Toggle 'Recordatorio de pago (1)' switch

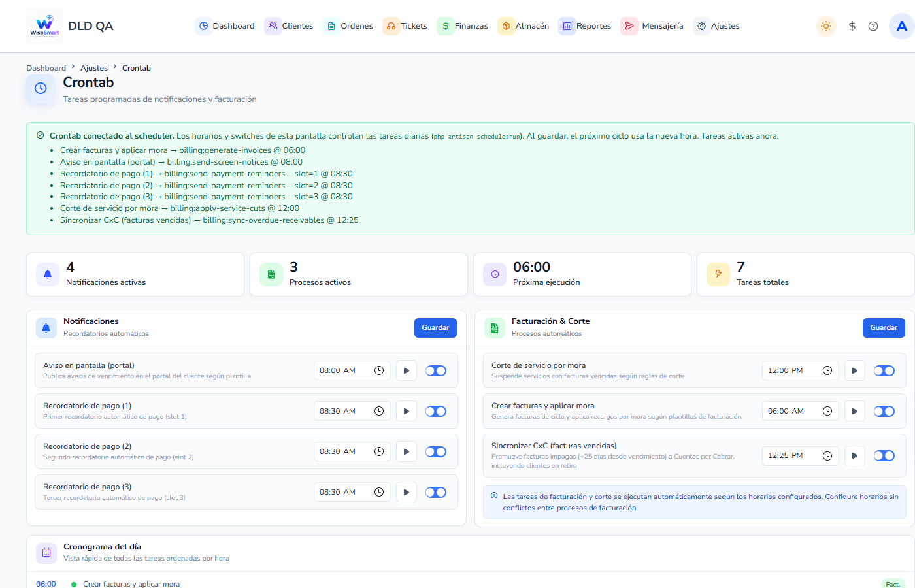point(436,411)
